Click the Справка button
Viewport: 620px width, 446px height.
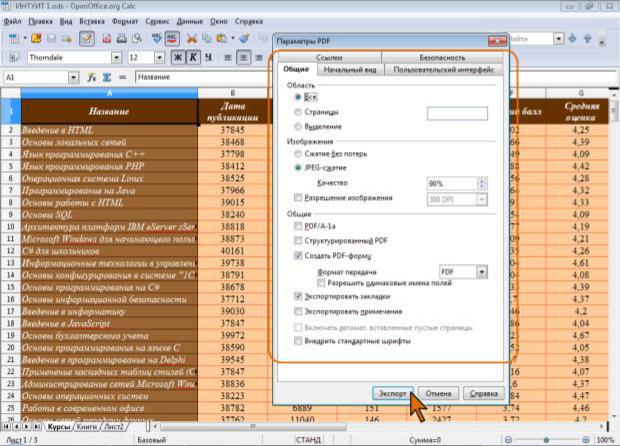pyautogui.click(x=484, y=393)
